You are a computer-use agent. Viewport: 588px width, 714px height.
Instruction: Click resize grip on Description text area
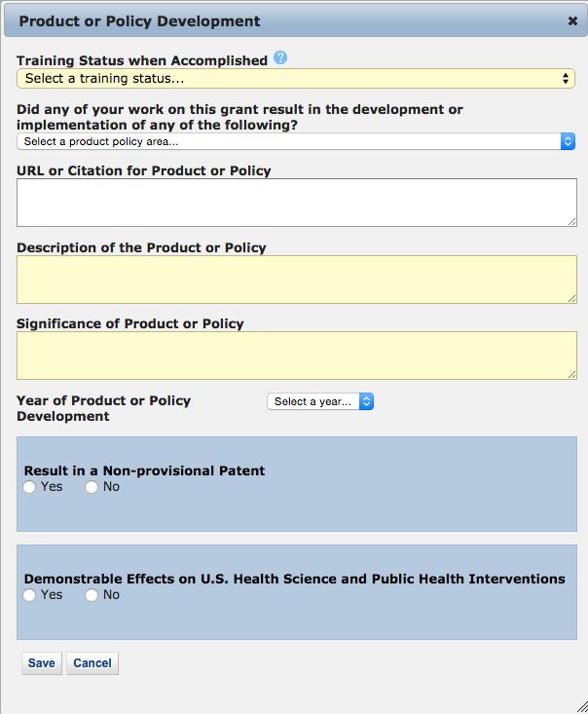click(x=571, y=298)
